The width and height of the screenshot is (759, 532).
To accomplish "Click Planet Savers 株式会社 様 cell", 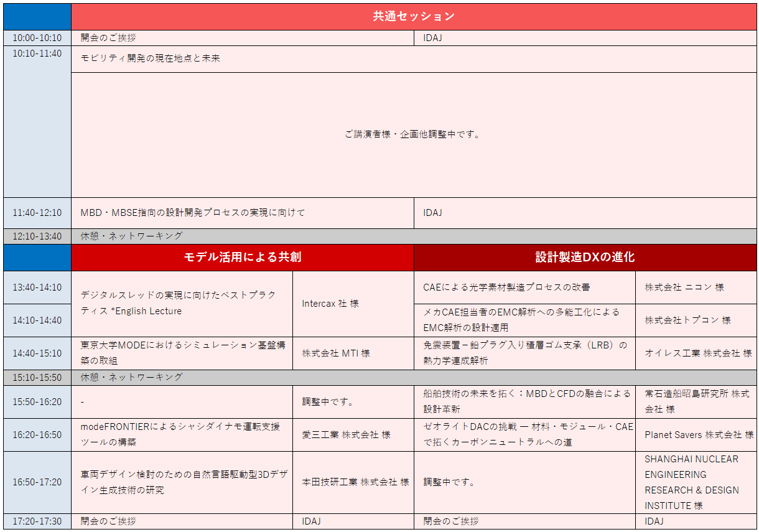I will pyautogui.click(x=696, y=435).
